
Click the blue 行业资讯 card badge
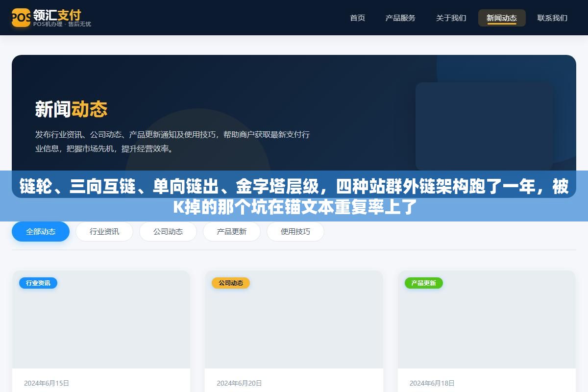[38, 283]
